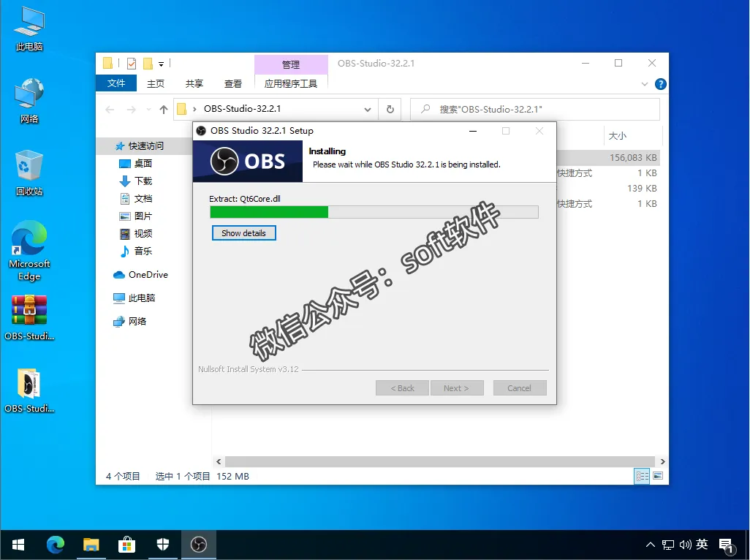This screenshot has width=750, height=560.
Task: Expand the Explorer ribbon chevron
Action: click(644, 84)
